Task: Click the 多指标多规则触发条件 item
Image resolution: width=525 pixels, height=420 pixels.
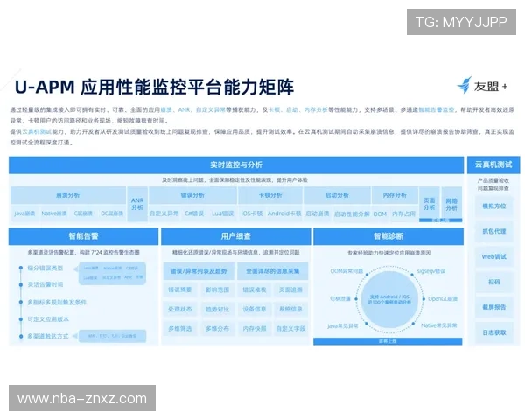Action: (57, 302)
